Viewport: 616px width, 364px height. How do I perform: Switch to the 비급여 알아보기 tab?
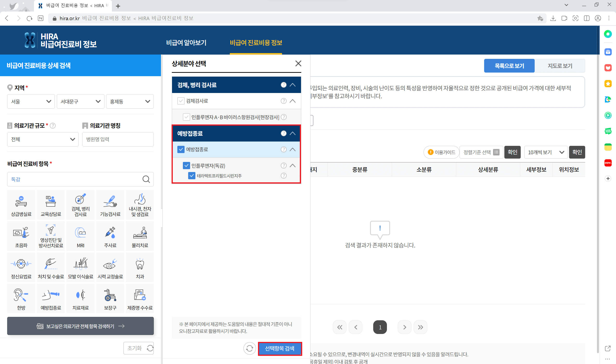[186, 43]
